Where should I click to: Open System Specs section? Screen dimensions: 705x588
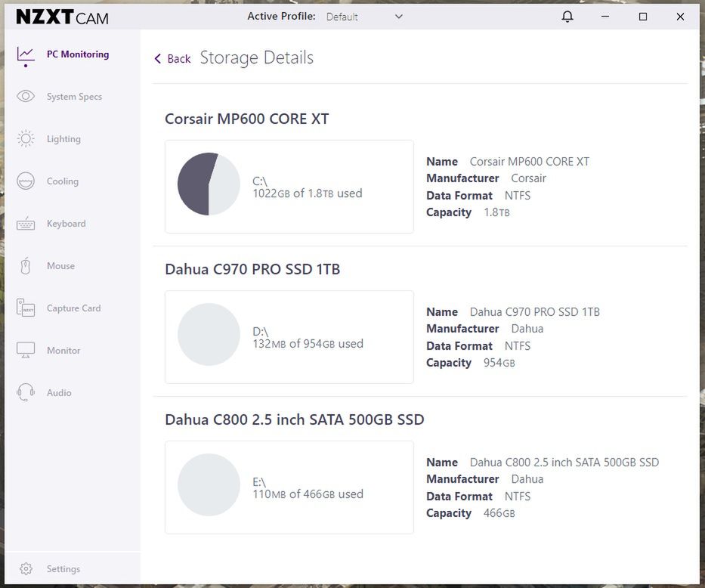[74, 97]
